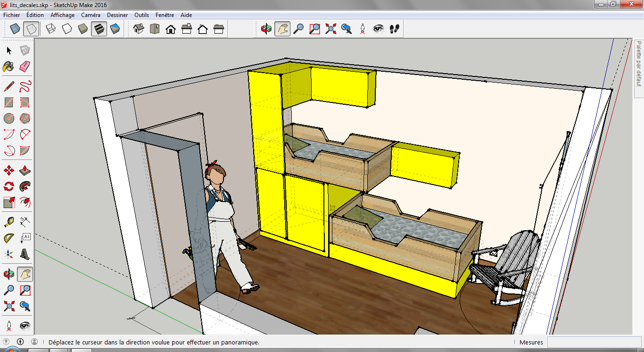Click Zoom Extents in the left tool set
The width and height of the screenshot is (644, 352).
(9, 306)
